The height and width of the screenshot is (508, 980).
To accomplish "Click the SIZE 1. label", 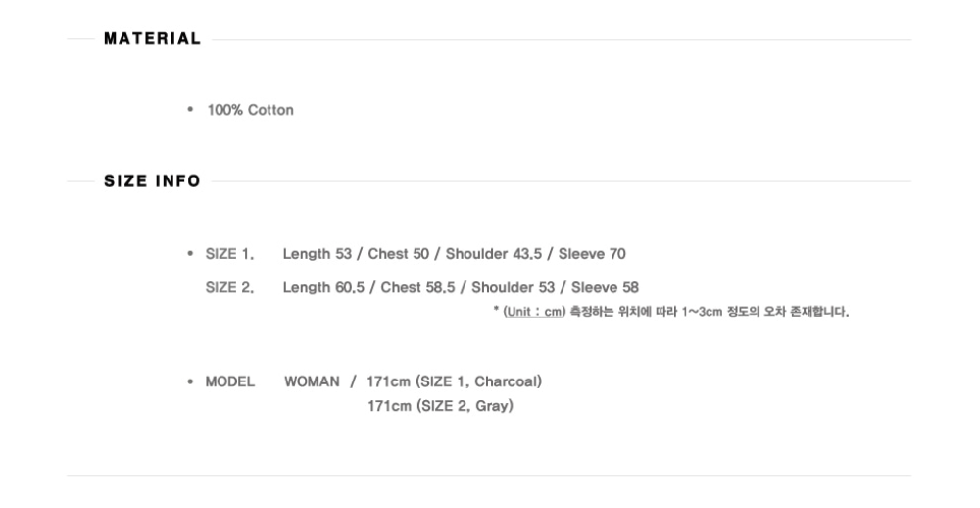I will [x=229, y=254].
